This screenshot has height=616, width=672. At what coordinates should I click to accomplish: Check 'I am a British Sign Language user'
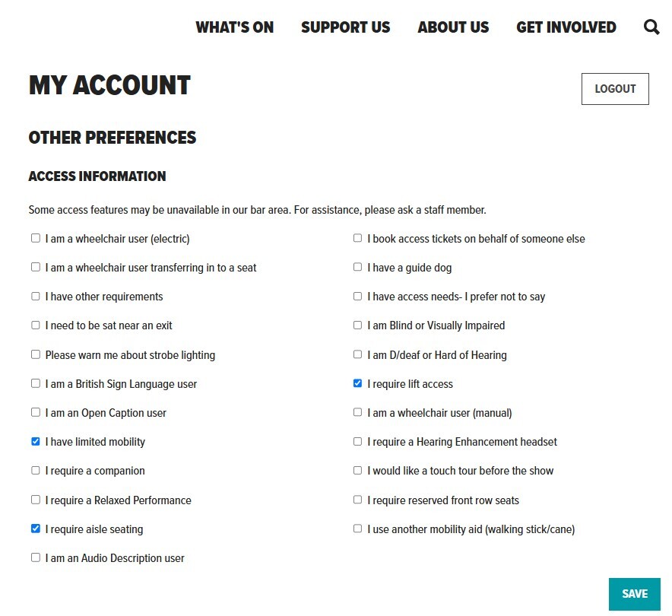pyautogui.click(x=36, y=383)
